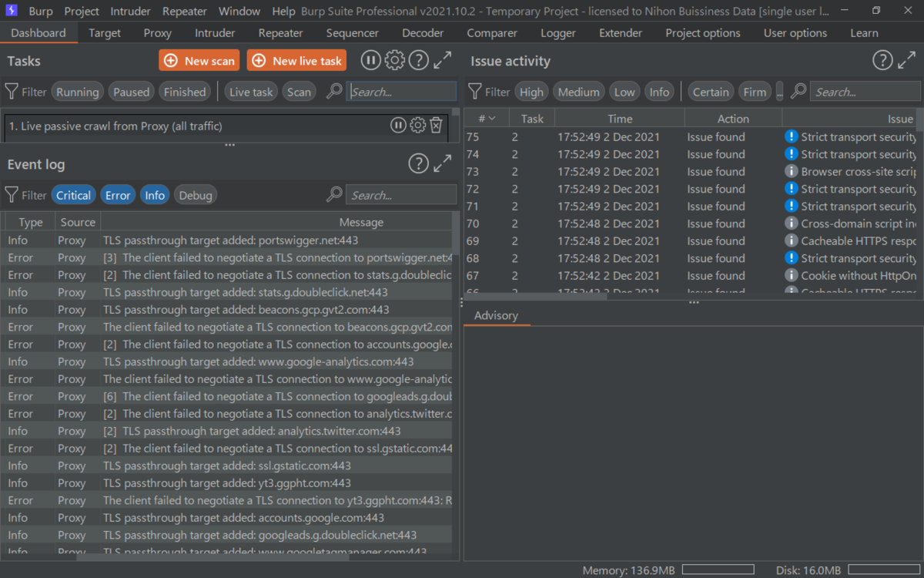Click the Tasks filter funnel icon
Screen dimensions: 924x578
[x=12, y=92]
